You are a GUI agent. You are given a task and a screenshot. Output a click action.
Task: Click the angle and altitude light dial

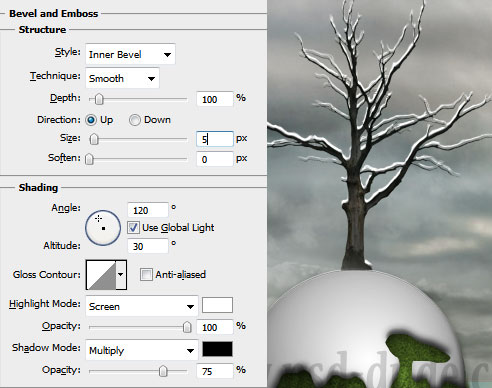103,228
